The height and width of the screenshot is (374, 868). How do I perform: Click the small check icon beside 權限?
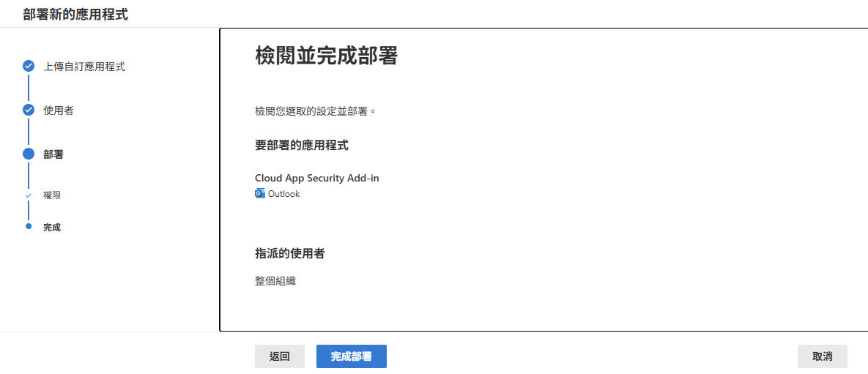(29, 195)
